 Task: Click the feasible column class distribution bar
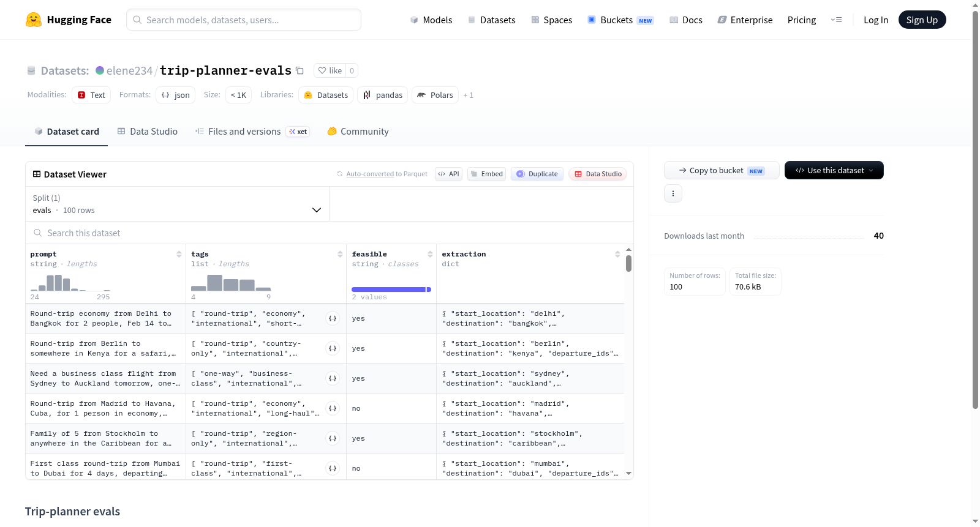(391, 289)
